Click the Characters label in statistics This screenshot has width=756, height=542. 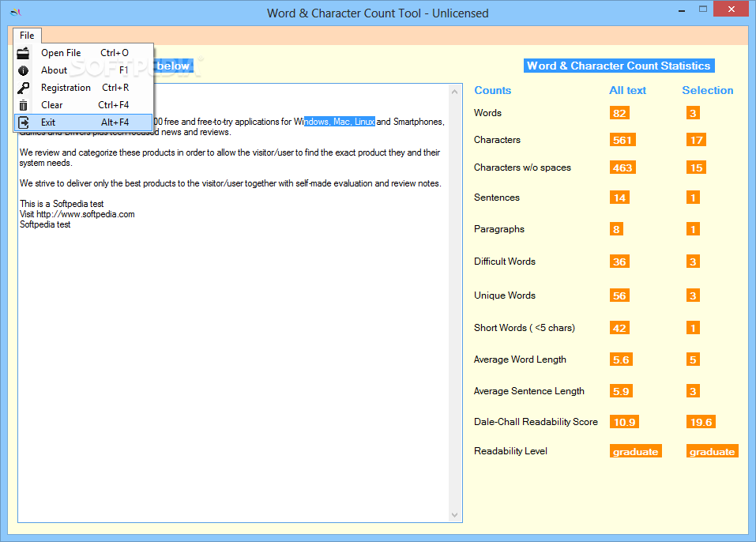497,140
